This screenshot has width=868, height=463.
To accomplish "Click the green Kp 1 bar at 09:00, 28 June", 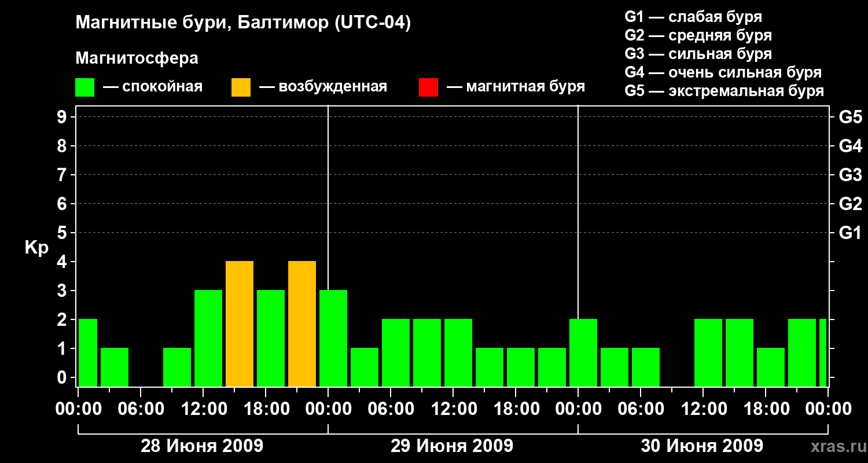I will click(x=177, y=368).
